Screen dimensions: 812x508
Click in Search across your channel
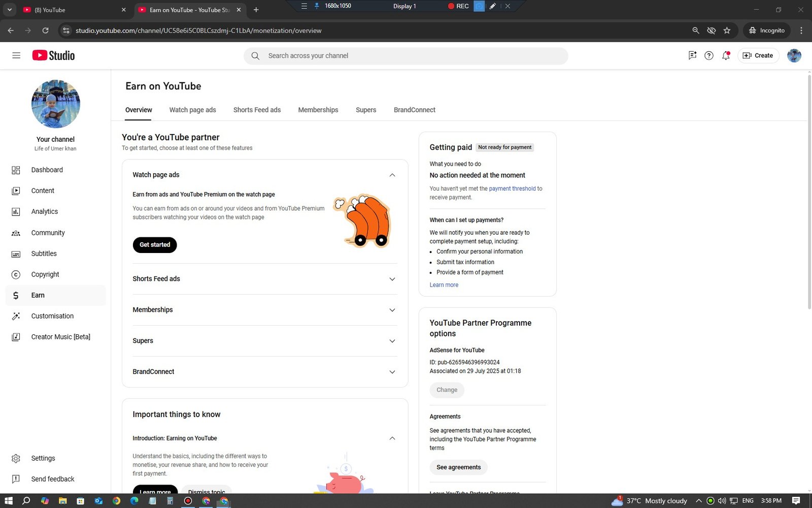(406, 56)
